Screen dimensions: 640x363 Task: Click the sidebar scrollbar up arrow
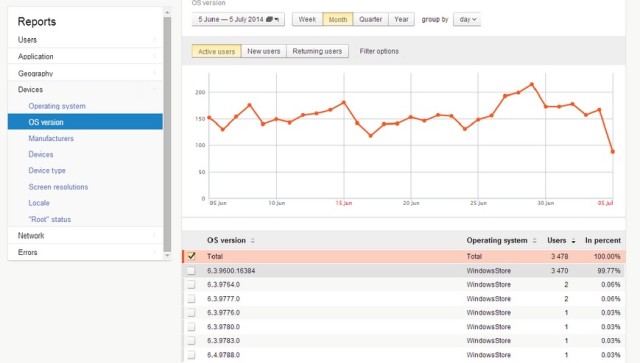167,13
